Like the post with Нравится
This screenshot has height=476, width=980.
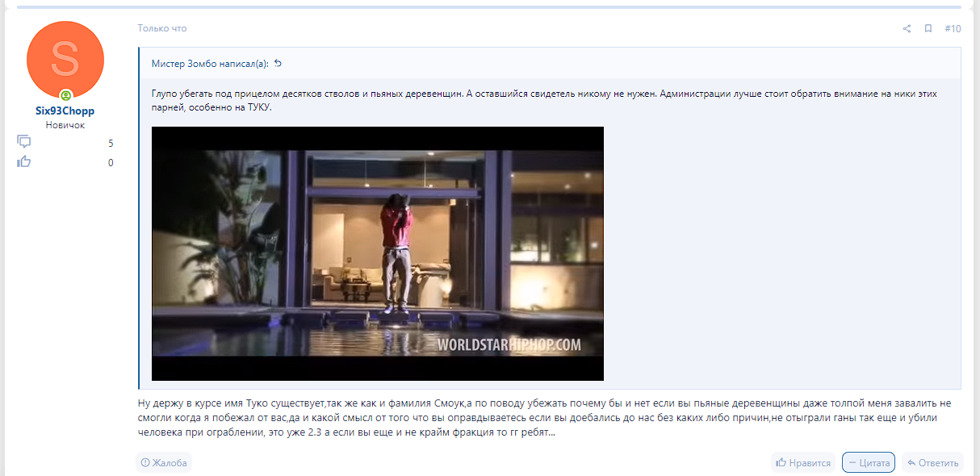[x=802, y=462]
